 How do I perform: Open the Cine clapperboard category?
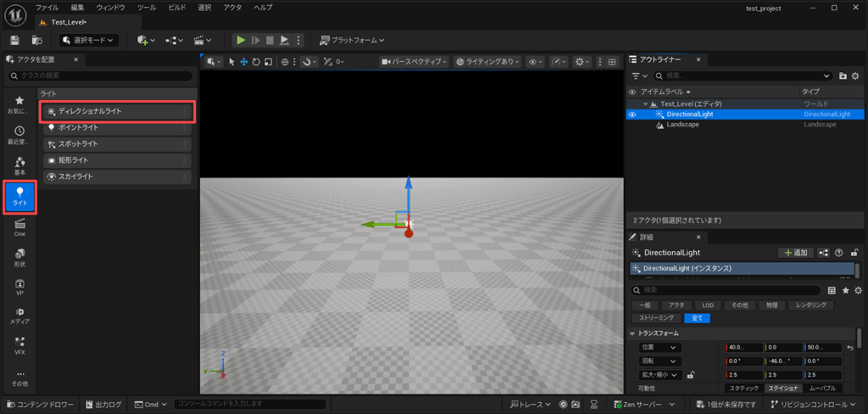click(19, 227)
